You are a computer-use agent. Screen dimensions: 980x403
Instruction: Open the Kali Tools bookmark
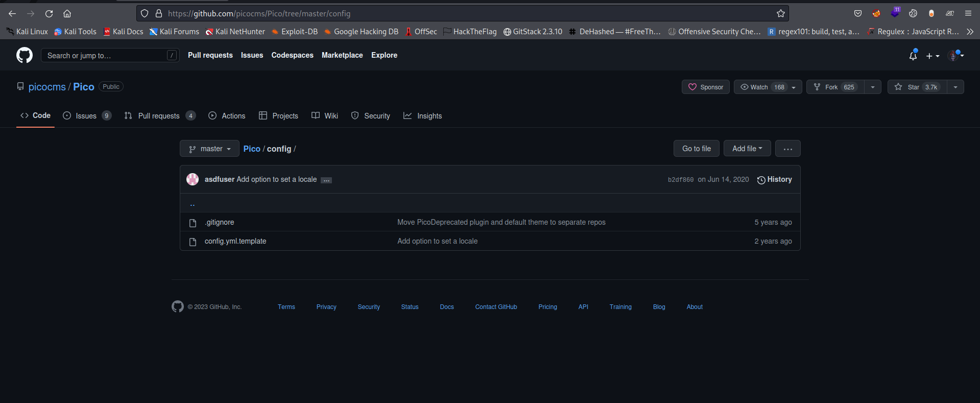pyautogui.click(x=75, y=32)
